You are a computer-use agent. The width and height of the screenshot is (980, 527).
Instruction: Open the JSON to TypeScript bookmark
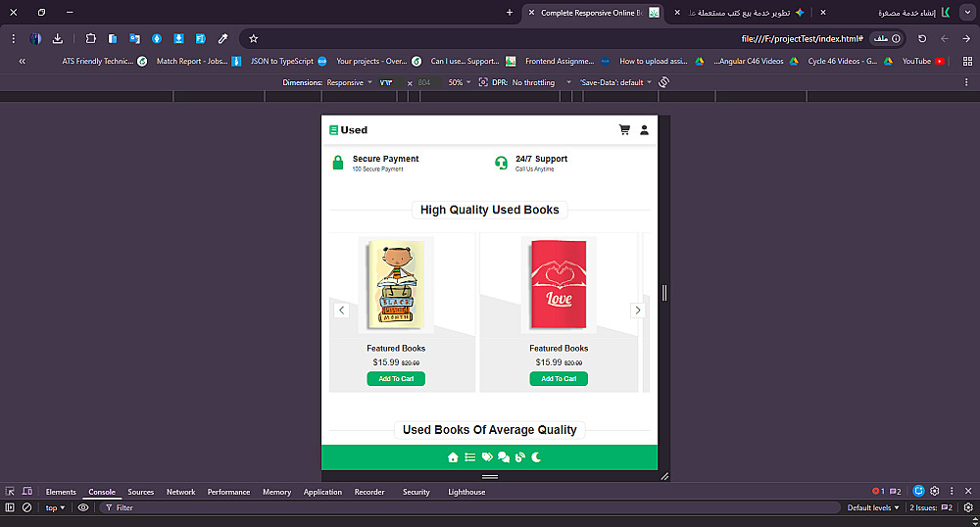click(x=288, y=61)
